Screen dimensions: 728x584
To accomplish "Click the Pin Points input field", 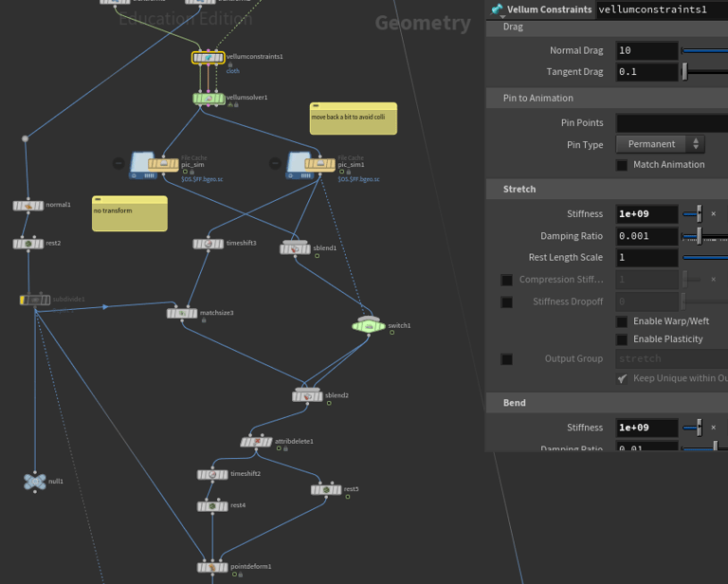I will [x=672, y=123].
